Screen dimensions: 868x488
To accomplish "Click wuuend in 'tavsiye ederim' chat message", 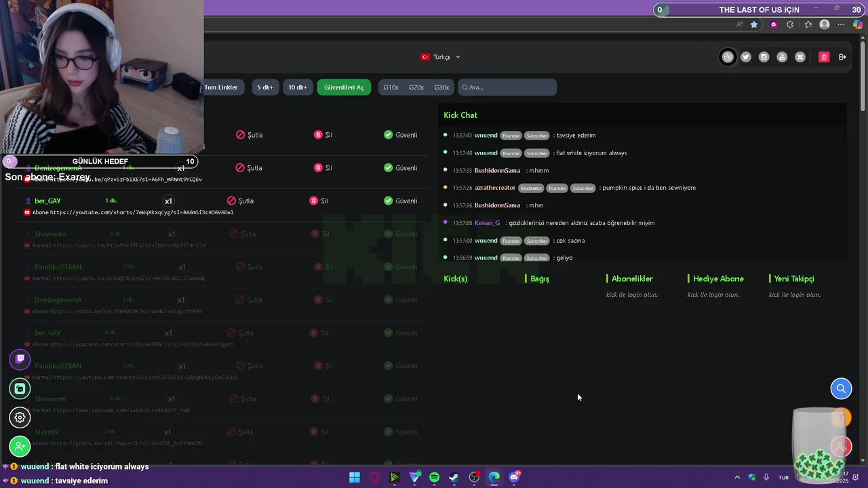I will point(486,135).
